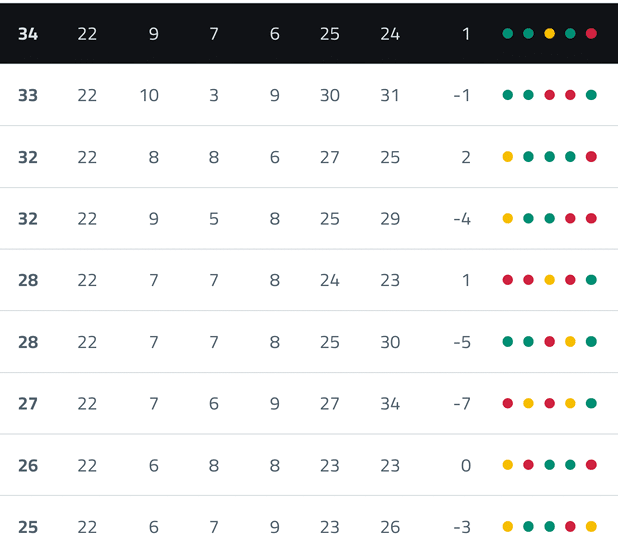Click the green form dot in the goal difference 1, 28-point row
The height and width of the screenshot is (543, 618).
(x=591, y=281)
